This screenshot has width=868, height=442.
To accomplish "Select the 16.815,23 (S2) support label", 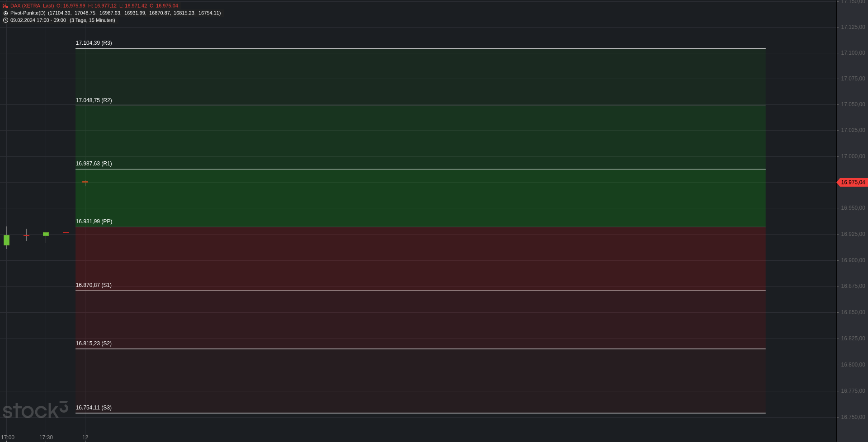I will 94,343.
